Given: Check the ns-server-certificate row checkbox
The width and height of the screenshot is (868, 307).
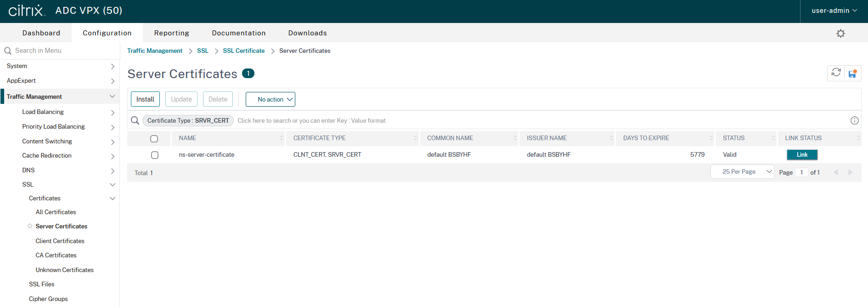Looking at the screenshot, I should point(155,155).
